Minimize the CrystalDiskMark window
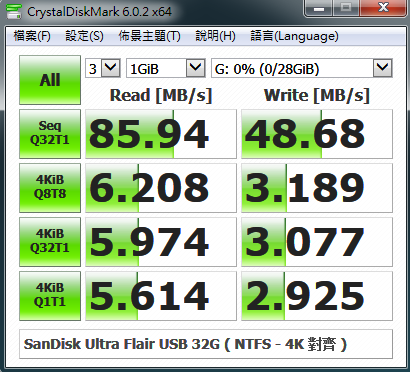The width and height of the screenshot is (410, 372). pos(319,8)
